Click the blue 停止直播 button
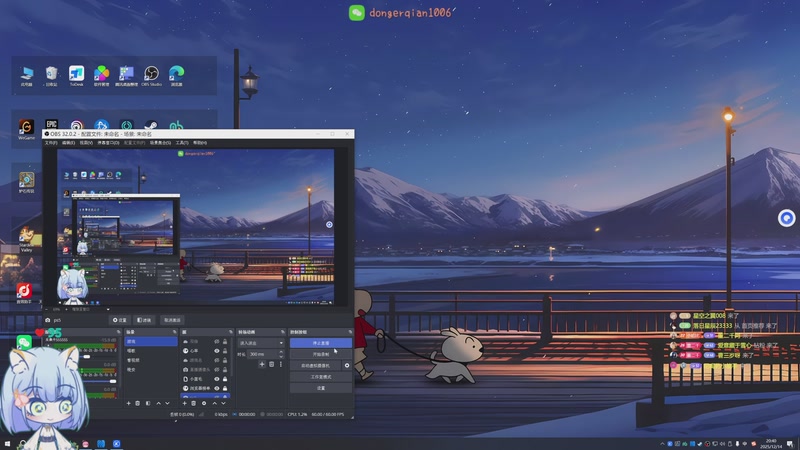This screenshot has width=800, height=450. coord(321,343)
